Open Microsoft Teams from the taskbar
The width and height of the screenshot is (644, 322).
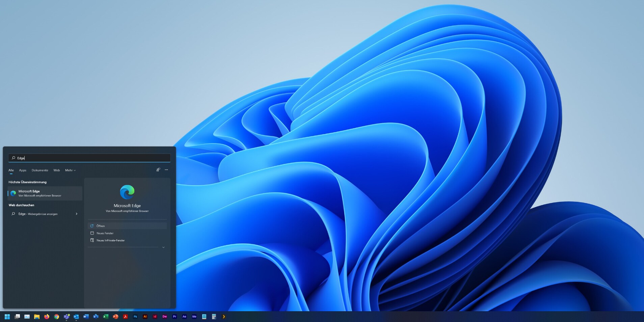66,317
